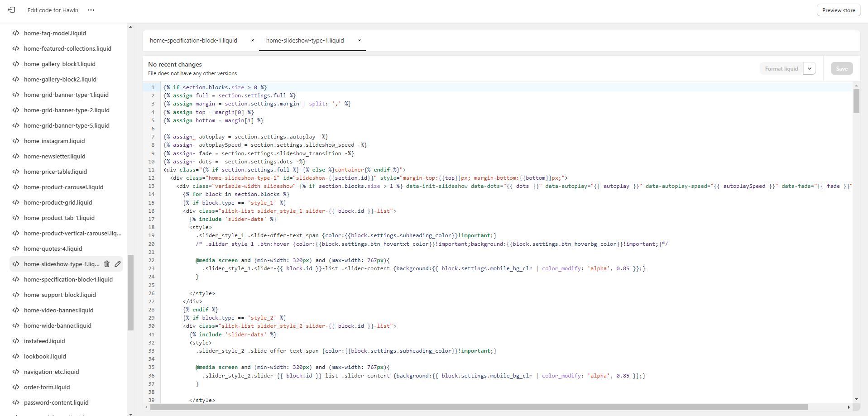Click code icon beside home-instagram.liquid
The image size is (868, 416).
point(16,141)
